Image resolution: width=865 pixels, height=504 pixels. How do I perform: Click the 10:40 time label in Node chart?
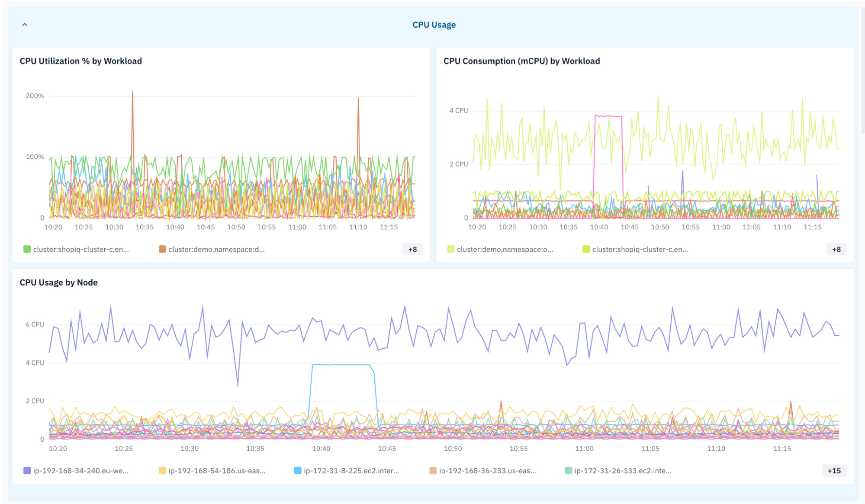tap(321, 449)
